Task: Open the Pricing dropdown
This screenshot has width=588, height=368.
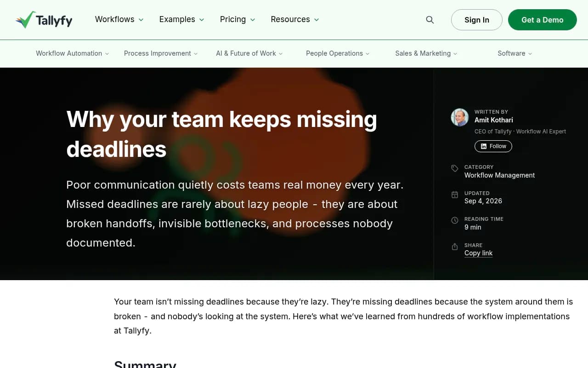Action: (237, 19)
